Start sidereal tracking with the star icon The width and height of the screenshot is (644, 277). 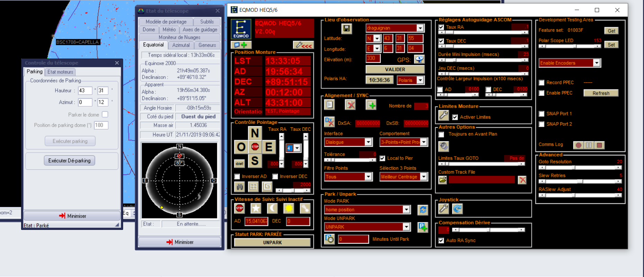[x=256, y=208]
